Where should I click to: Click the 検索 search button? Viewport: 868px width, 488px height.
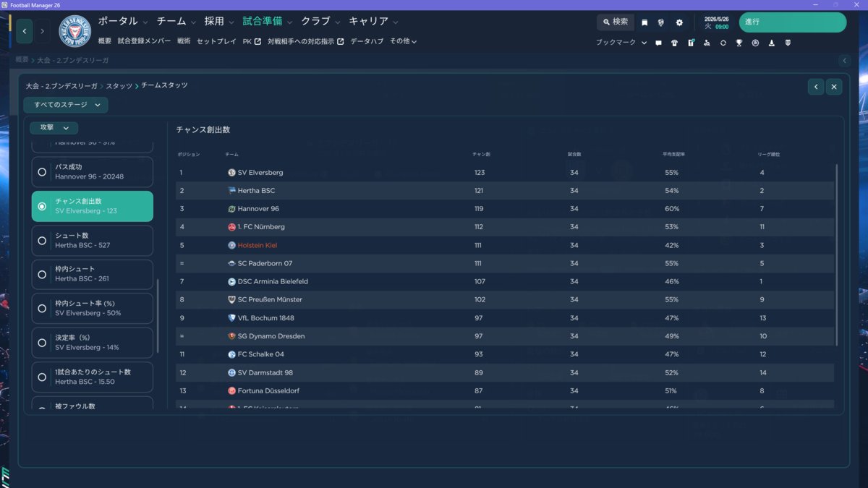(616, 22)
